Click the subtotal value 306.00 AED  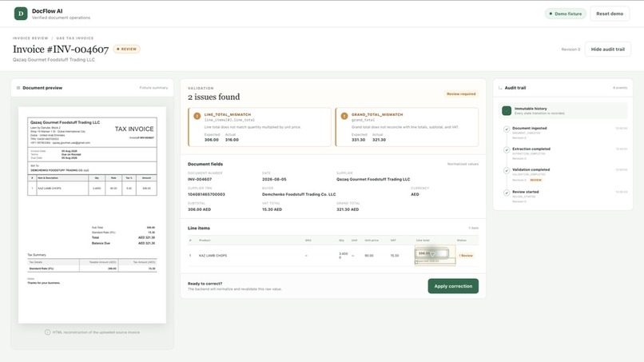pos(199,209)
